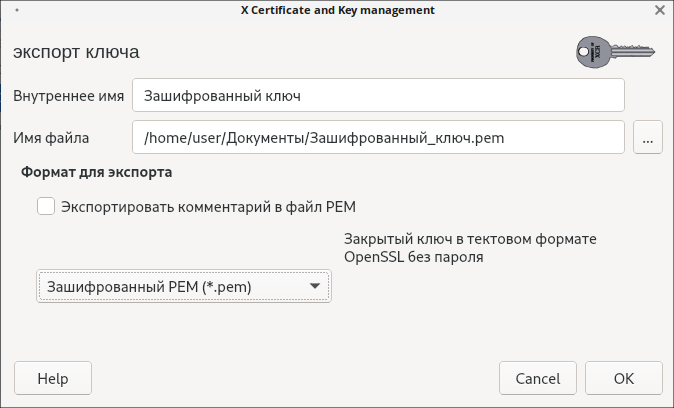Open the window menu dot in title bar
This screenshot has height=408, width=674.
click(x=18, y=10)
